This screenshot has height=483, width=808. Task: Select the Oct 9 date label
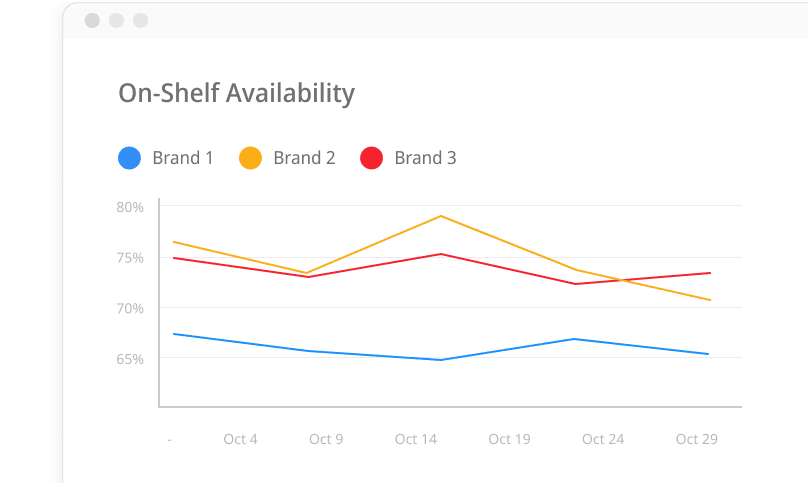pyautogui.click(x=327, y=439)
